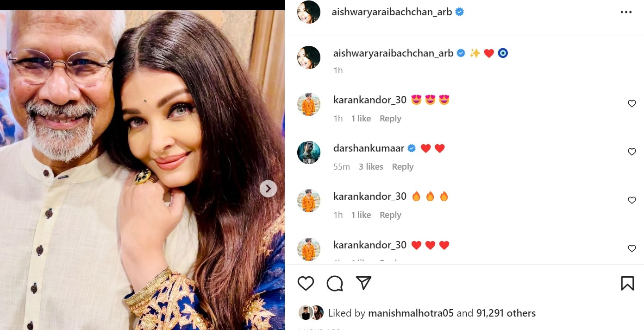Save the post with the bookmark icon
This screenshot has width=644, height=330.
[x=627, y=283]
